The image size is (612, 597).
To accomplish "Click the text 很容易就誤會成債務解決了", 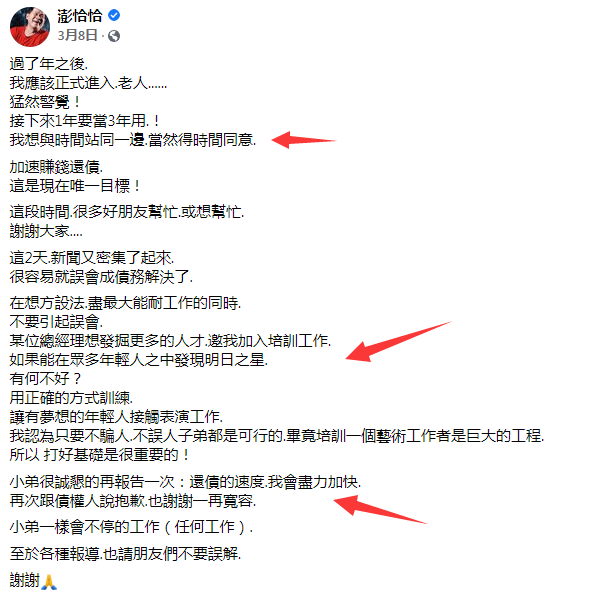I will (101, 277).
